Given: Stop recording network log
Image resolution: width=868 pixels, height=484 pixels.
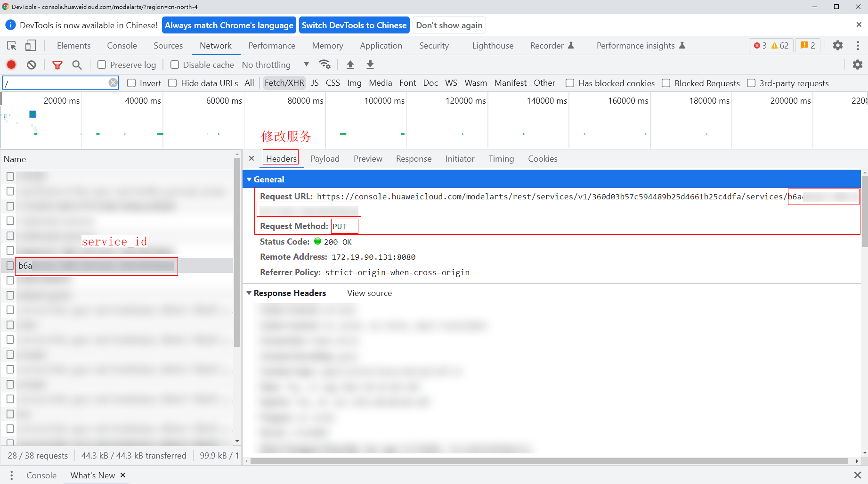Looking at the screenshot, I should click(x=11, y=65).
